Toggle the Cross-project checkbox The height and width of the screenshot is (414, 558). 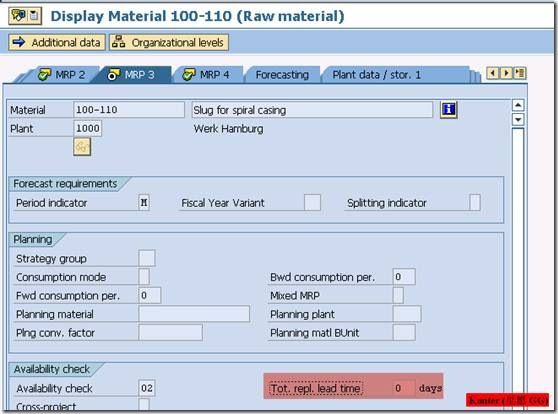pyautogui.click(x=144, y=404)
